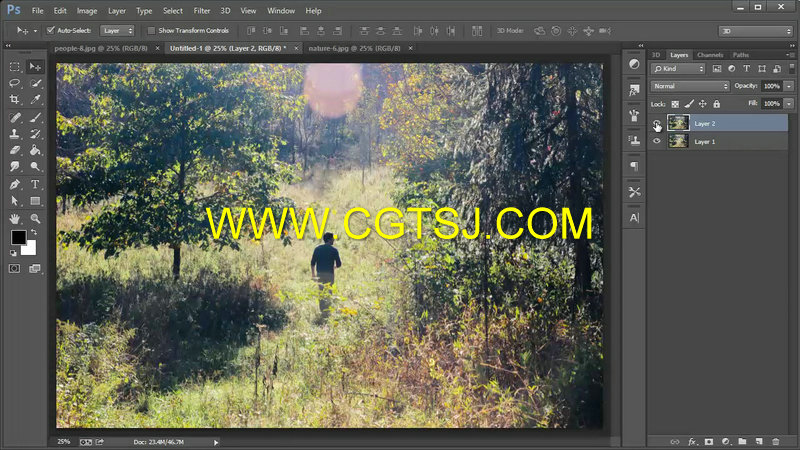Enable Show Transform Controls checkbox
This screenshot has width=800, height=450.
click(x=151, y=31)
